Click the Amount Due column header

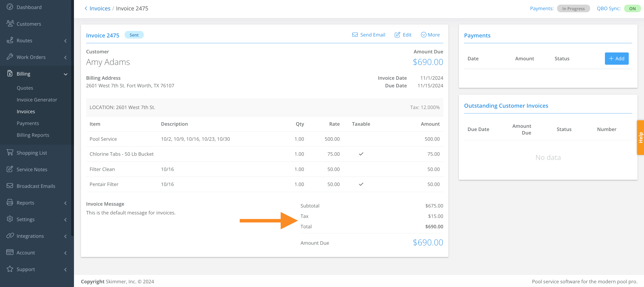(x=521, y=129)
